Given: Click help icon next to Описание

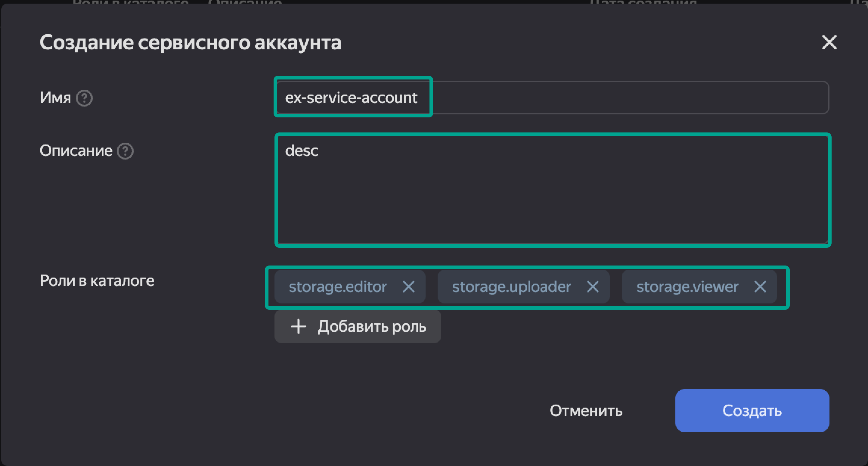Looking at the screenshot, I should click(x=125, y=151).
